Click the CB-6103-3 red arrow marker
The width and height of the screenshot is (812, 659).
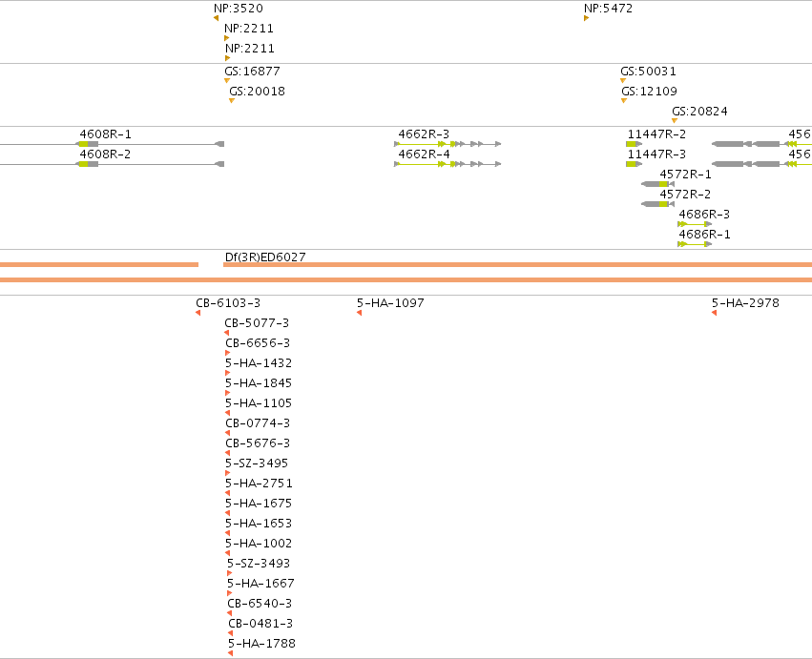[198, 313]
